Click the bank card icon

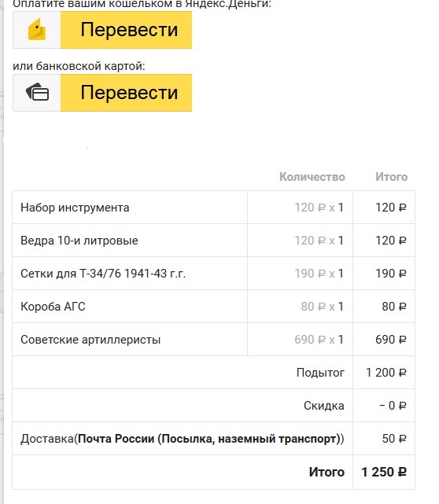click(x=37, y=92)
